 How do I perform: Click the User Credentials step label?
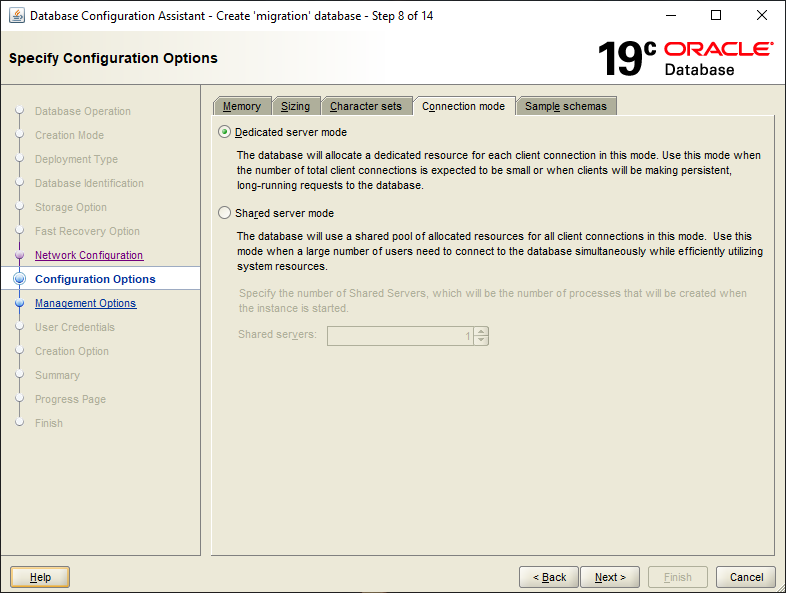[x=75, y=327]
